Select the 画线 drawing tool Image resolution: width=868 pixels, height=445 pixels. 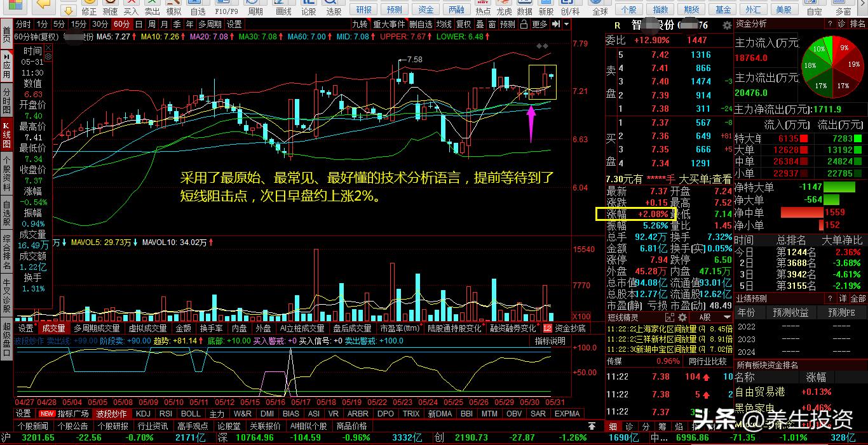[x=283, y=8]
